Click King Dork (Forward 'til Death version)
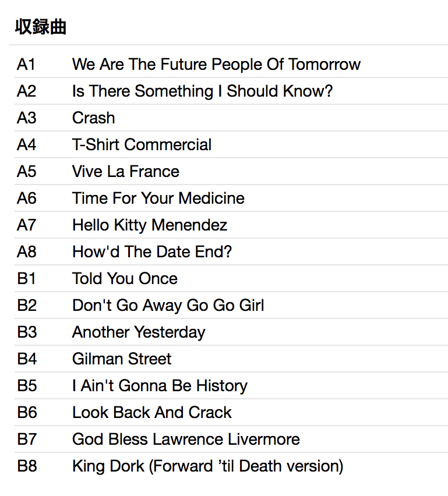The height and width of the screenshot is (496, 448). [207, 466]
